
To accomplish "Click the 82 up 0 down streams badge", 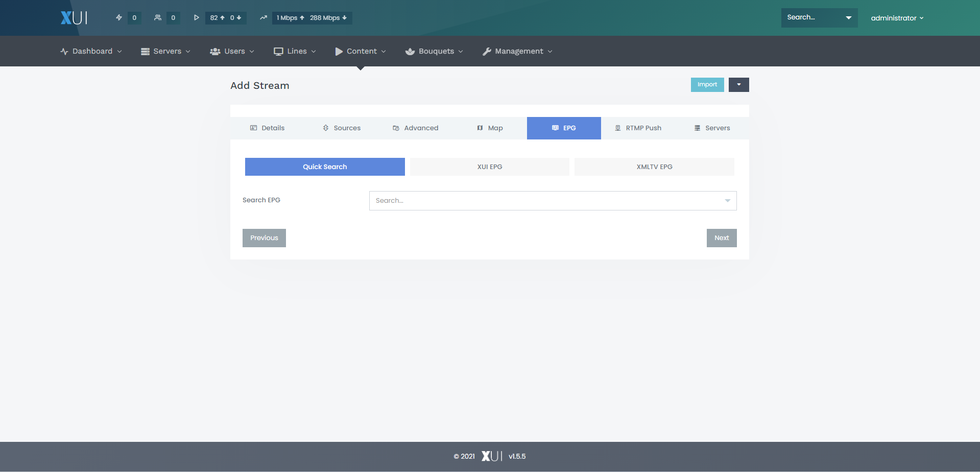I will [x=226, y=18].
